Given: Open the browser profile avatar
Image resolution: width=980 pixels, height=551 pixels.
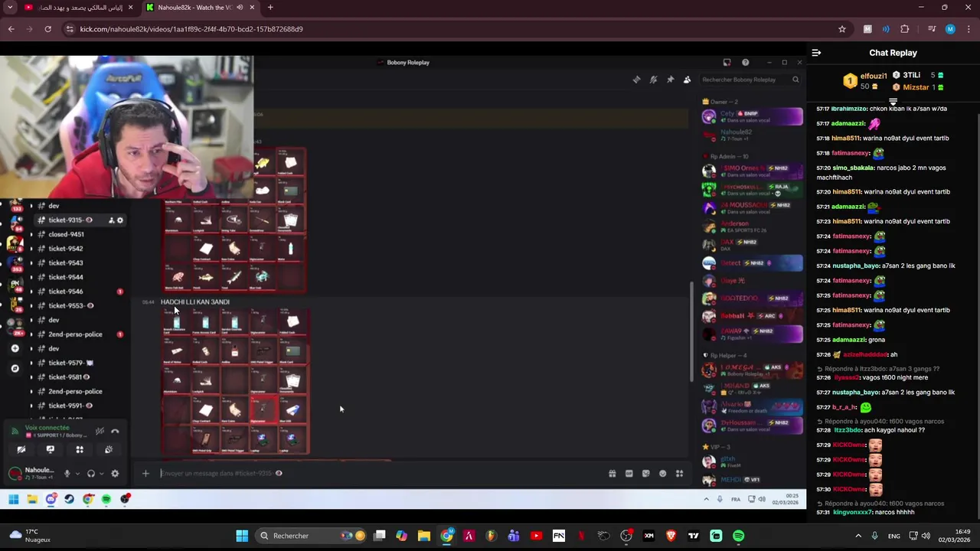Looking at the screenshot, I should pos(950,29).
